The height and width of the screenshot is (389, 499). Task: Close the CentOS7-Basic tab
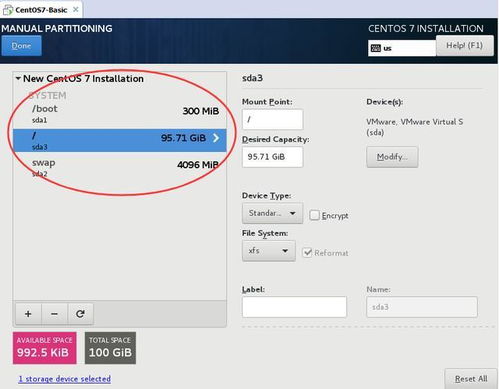pos(76,10)
